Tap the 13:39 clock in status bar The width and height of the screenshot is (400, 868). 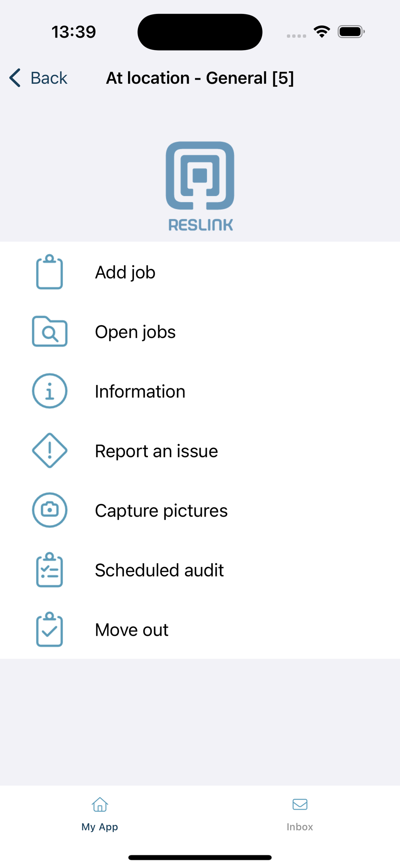(74, 32)
